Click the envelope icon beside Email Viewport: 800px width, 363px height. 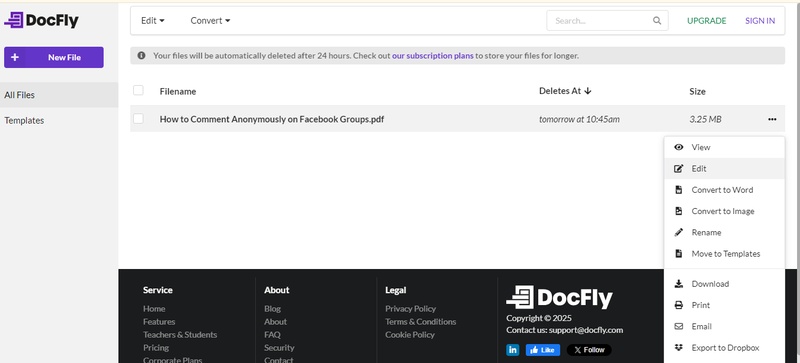click(x=679, y=326)
